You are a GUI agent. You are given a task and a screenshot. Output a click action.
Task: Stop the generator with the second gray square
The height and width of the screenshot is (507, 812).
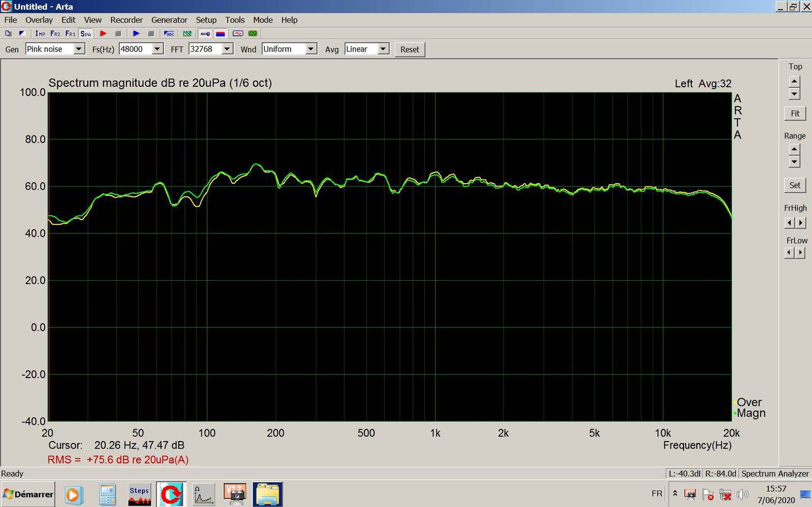coord(151,33)
